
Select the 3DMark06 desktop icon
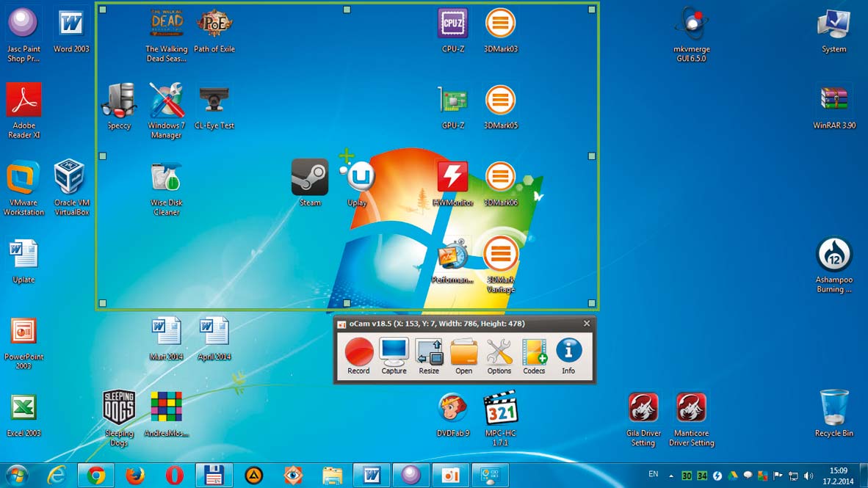(x=500, y=183)
